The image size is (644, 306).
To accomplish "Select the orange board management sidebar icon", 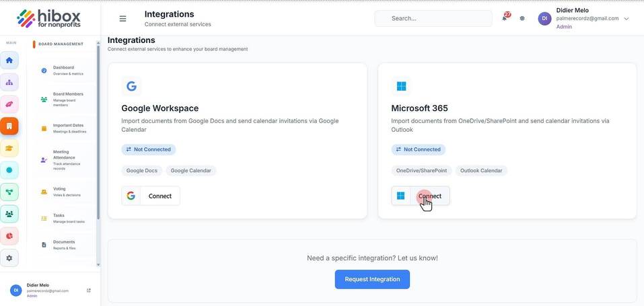I will coord(9,126).
